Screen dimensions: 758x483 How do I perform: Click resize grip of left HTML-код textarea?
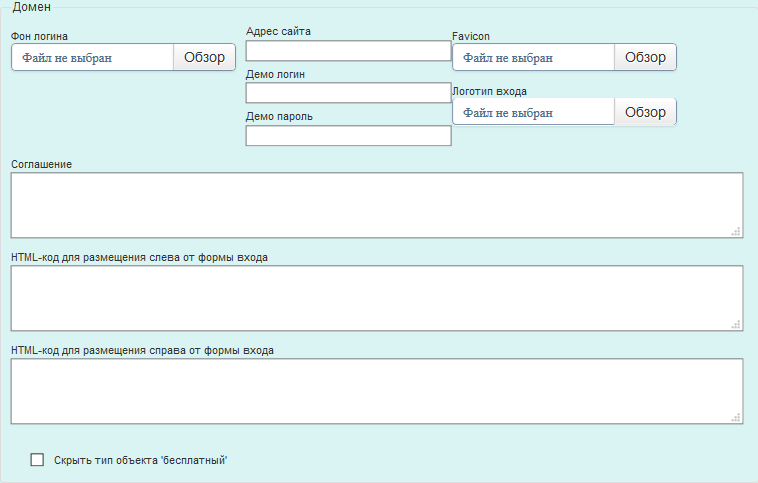(x=736, y=324)
